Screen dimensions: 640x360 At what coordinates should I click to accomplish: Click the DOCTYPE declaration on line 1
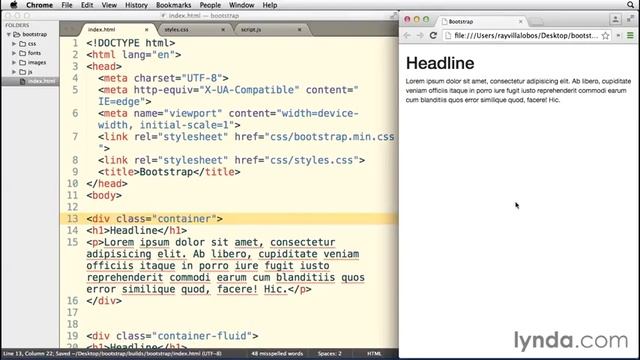click(131, 43)
